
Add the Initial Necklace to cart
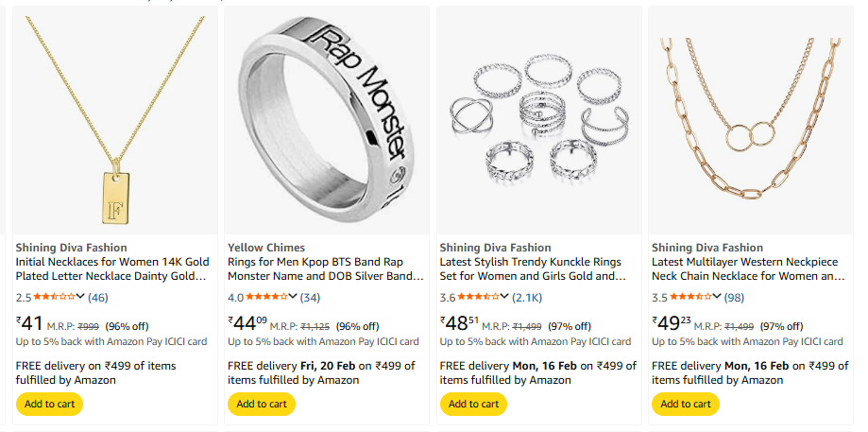pyautogui.click(x=50, y=404)
